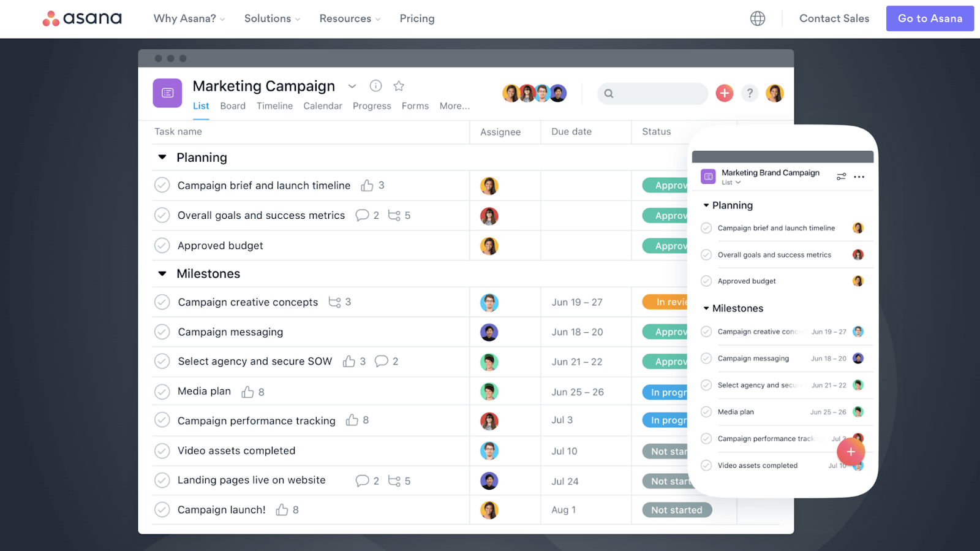980x551 pixels.
Task: Collapse the Planning section
Action: tap(162, 158)
